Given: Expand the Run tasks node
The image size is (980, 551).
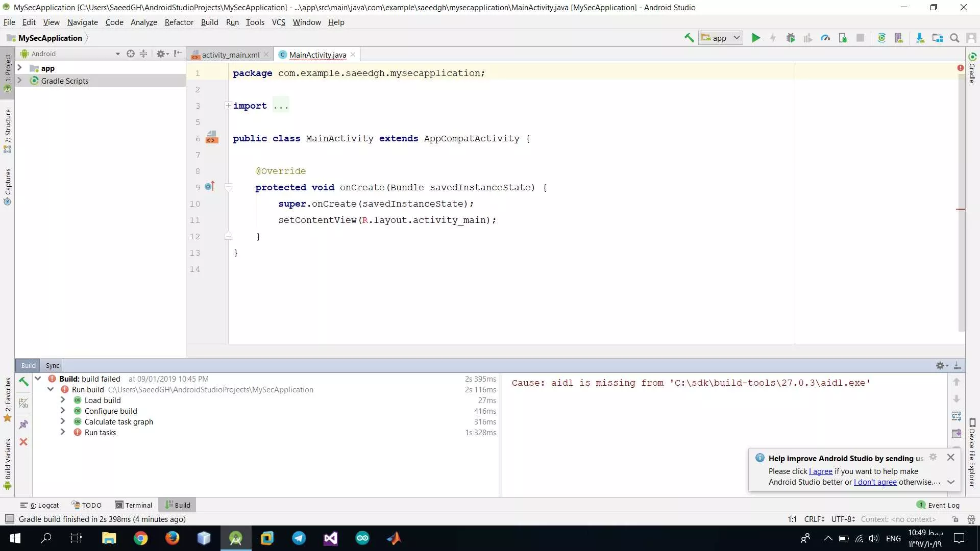Looking at the screenshot, I should (x=63, y=432).
